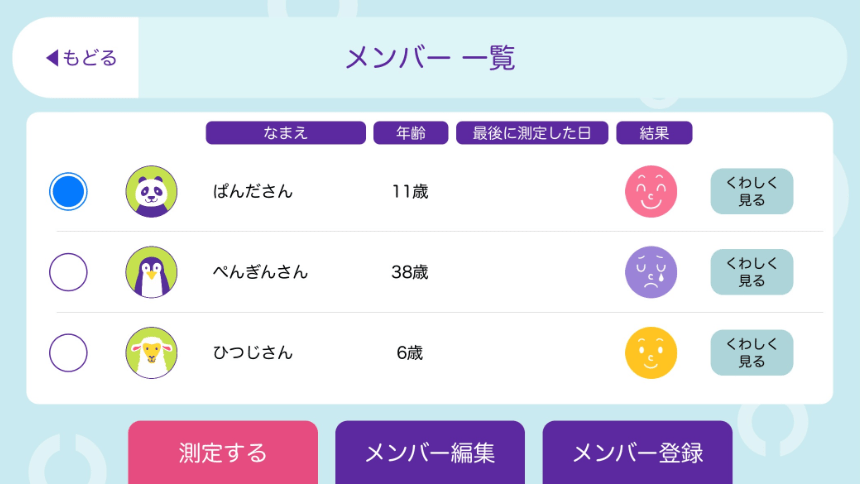This screenshot has width=860, height=484.
Task: Open くわしく見る for ひつじさん
Action: pyautogui.click(x=752, y=353)
